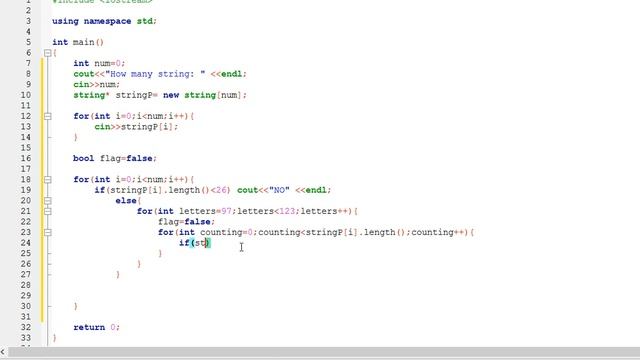Click line number 24 in the gutter
The width and height of the screenshot is (640, 360).
25,243
